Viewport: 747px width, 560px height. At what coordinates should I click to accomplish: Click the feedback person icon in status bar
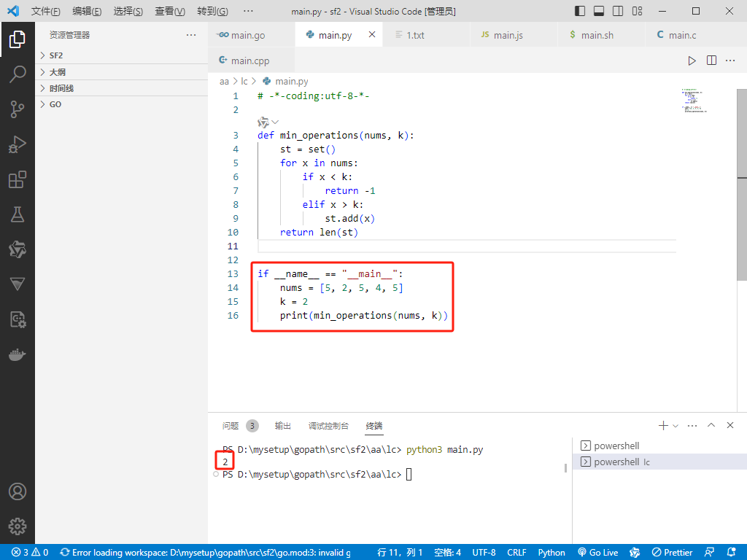pyautogui.click(x=709, y=553)
